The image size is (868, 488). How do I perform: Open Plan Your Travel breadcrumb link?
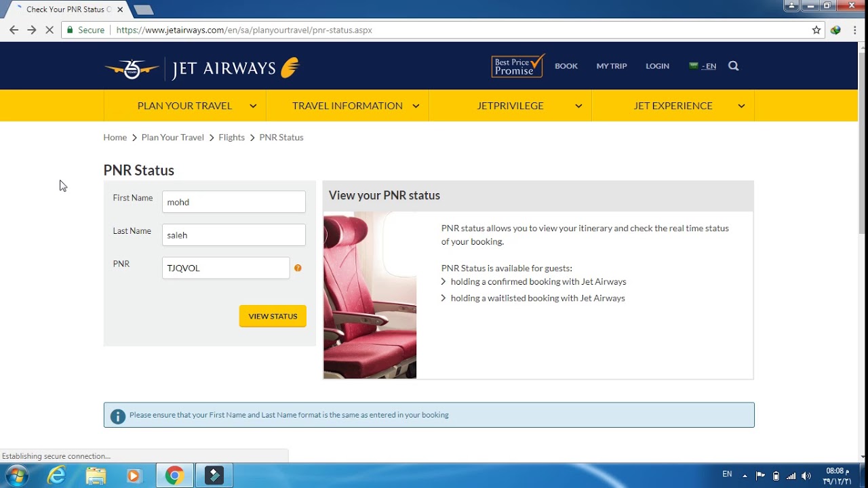(x=173, y=137)
